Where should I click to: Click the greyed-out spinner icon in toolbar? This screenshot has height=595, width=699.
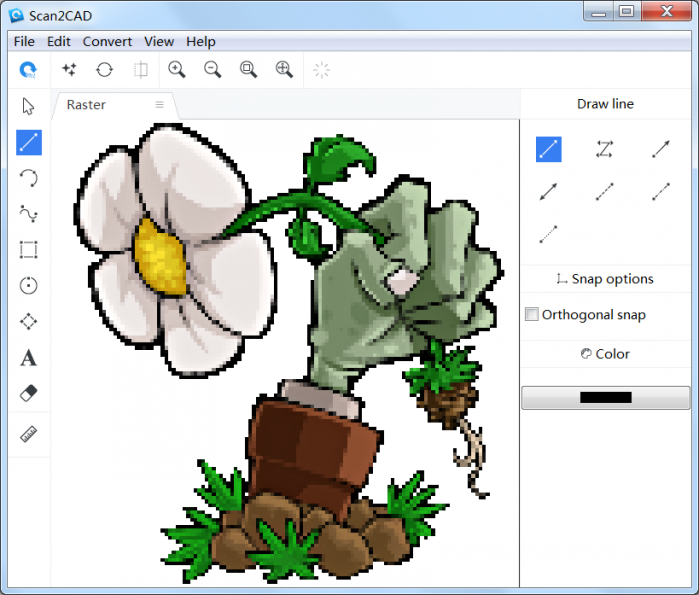(321, 70)
